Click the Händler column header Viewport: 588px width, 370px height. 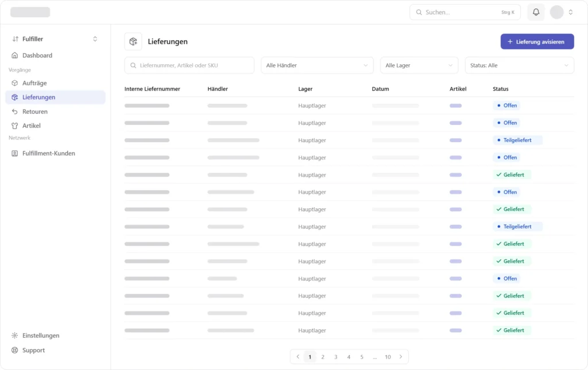tap(218, 89)
